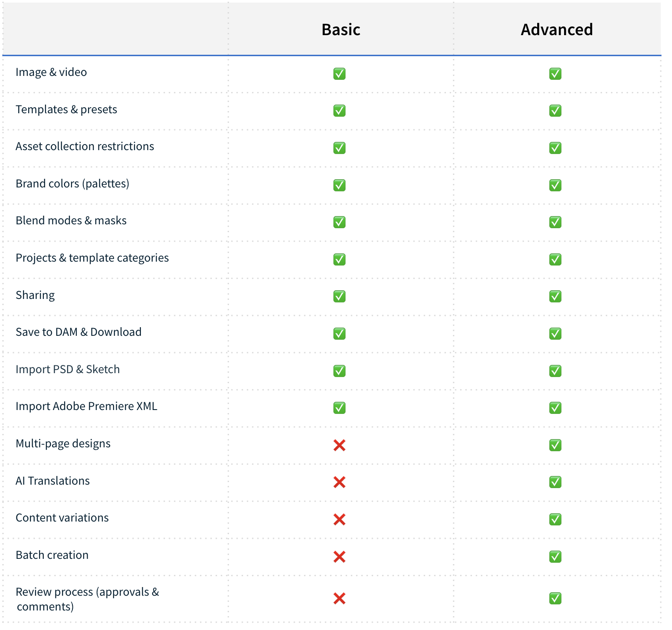Select the red X for Review process under Basic

point(339,599)
